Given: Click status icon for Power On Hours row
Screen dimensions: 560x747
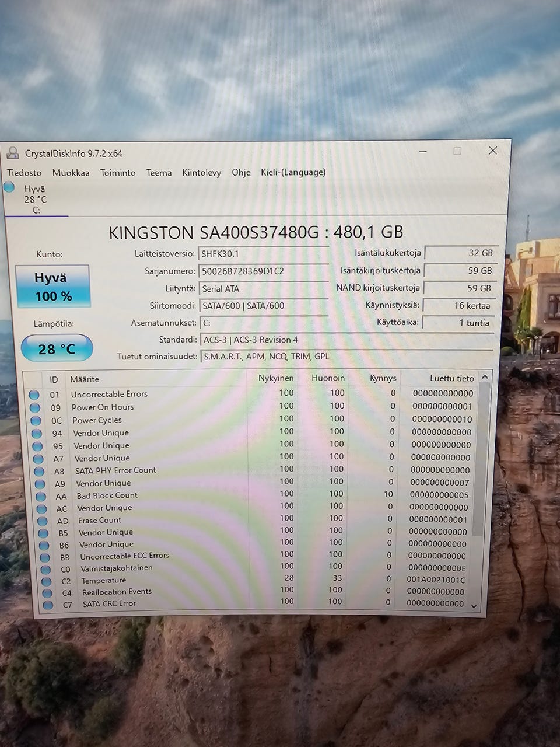Looking at the screenshot, I should 35,408.
